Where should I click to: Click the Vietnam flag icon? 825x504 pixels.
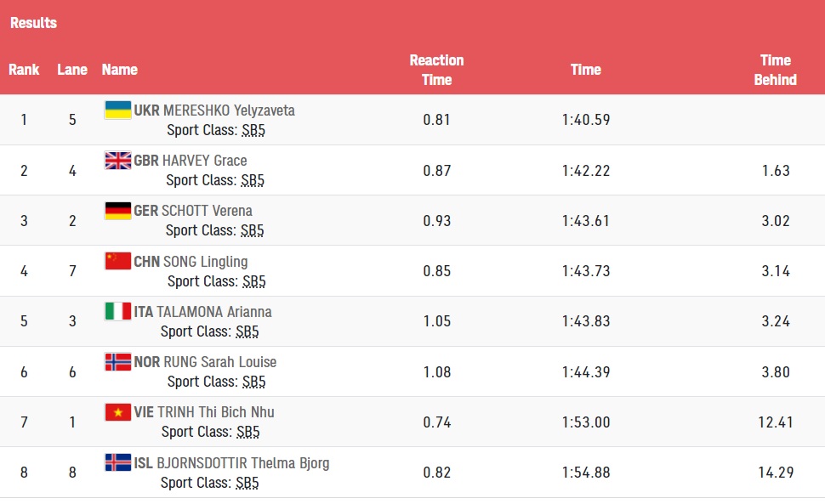118,412
